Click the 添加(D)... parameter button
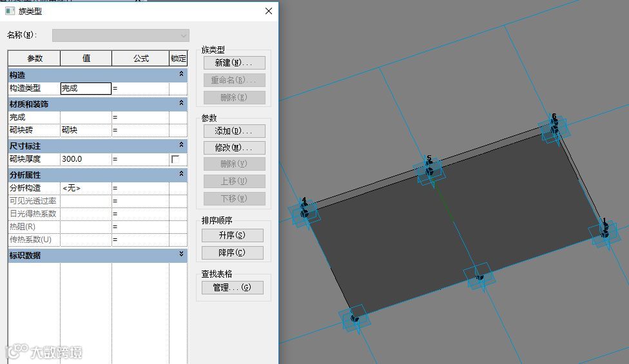This screenshot has width=629, height=364. 235,131
